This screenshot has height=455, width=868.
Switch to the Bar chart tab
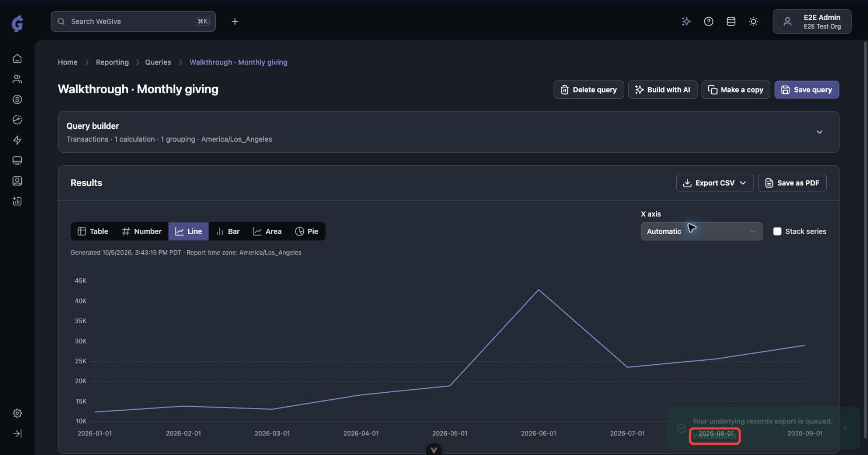click(228, 231)
